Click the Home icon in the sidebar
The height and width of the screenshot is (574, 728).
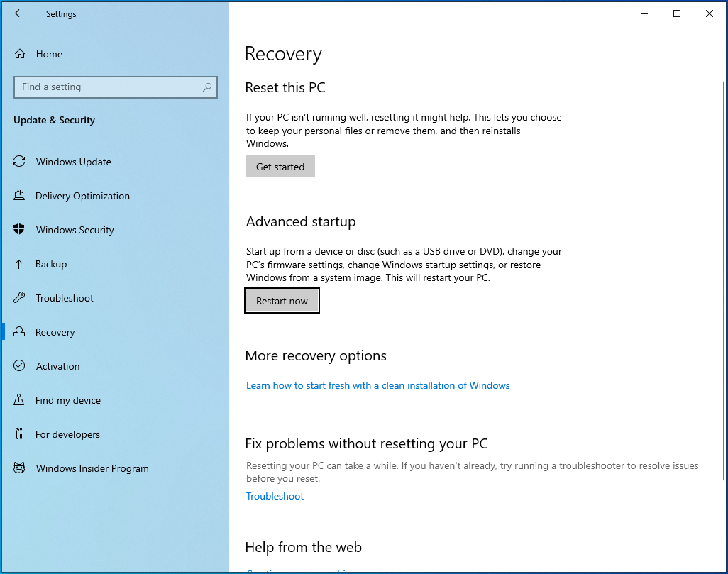(x=20, y=54)
